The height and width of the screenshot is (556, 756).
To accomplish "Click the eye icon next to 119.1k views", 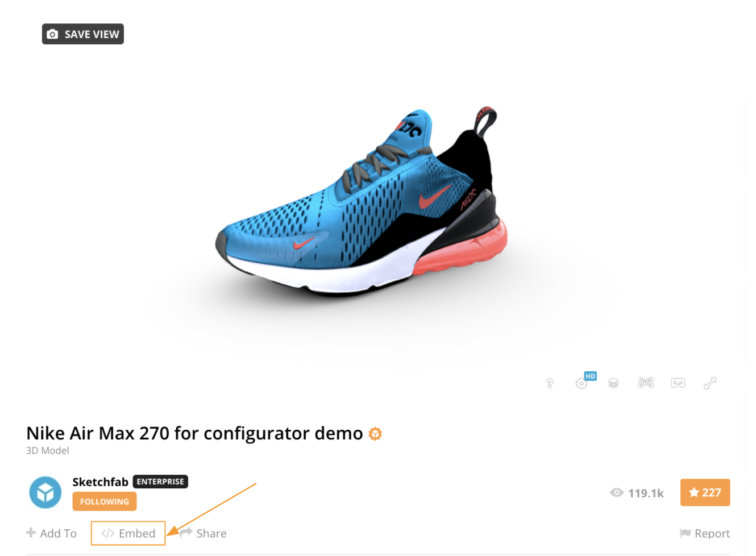I will click(617, 493).
